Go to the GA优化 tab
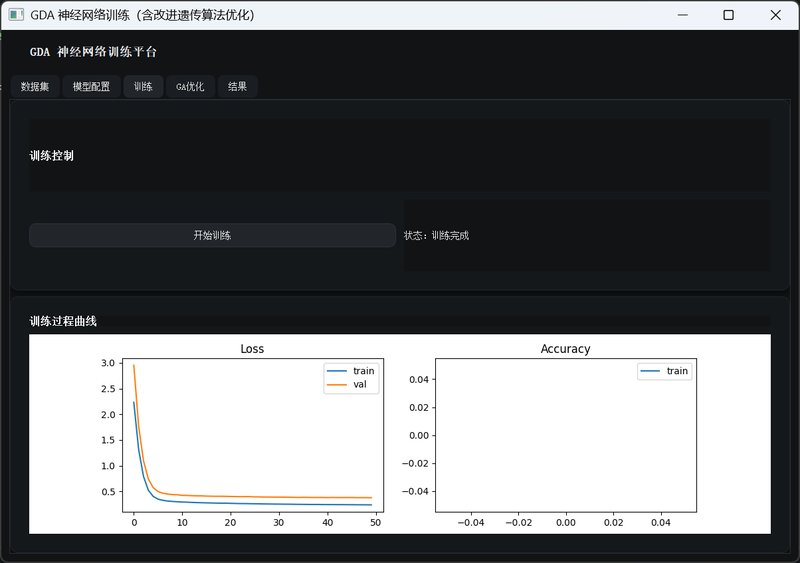 (x=190, y=86)
